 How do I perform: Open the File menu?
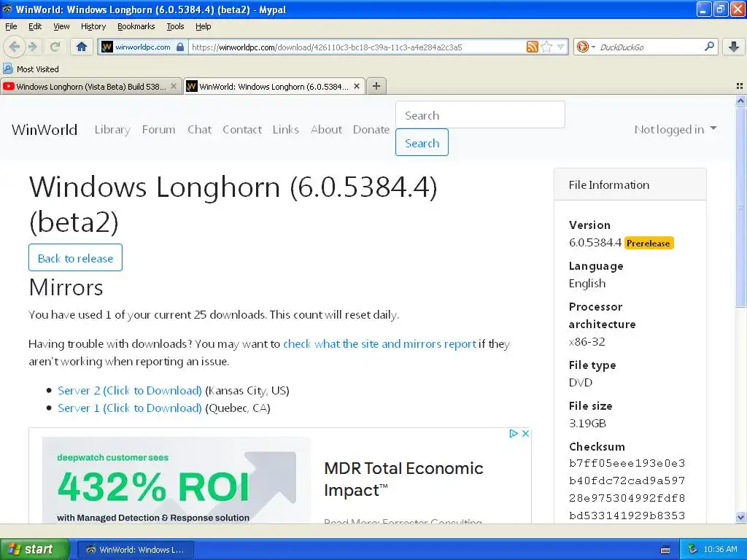pos(11,26)
